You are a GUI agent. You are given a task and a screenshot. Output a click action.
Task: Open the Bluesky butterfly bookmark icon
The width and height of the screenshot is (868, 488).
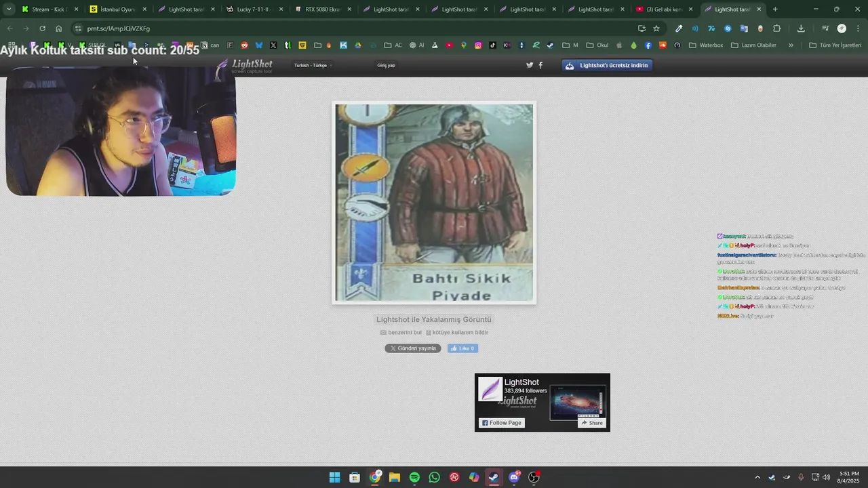(x=259, y=45)
